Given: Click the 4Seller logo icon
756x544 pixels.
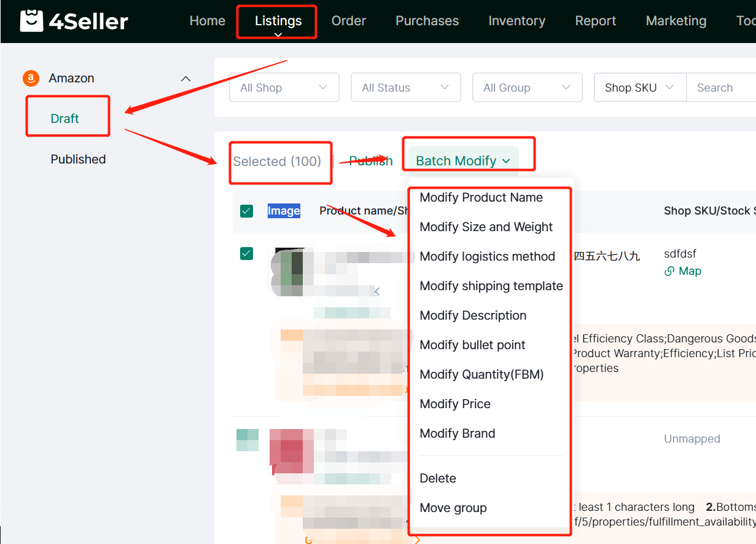Looking at the screenshot, I should tap(31, 21).
